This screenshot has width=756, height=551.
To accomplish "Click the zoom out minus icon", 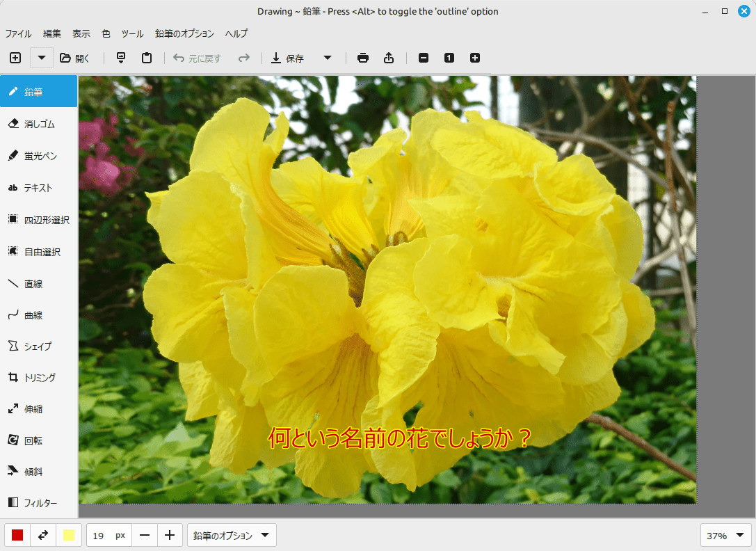I will tap(424, 58).
